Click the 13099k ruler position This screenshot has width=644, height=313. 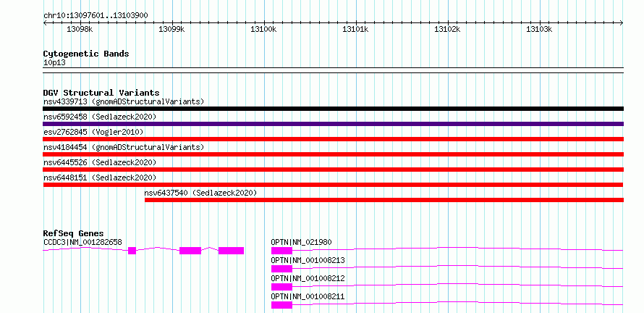pyautogui.click(x=171, y=29)
